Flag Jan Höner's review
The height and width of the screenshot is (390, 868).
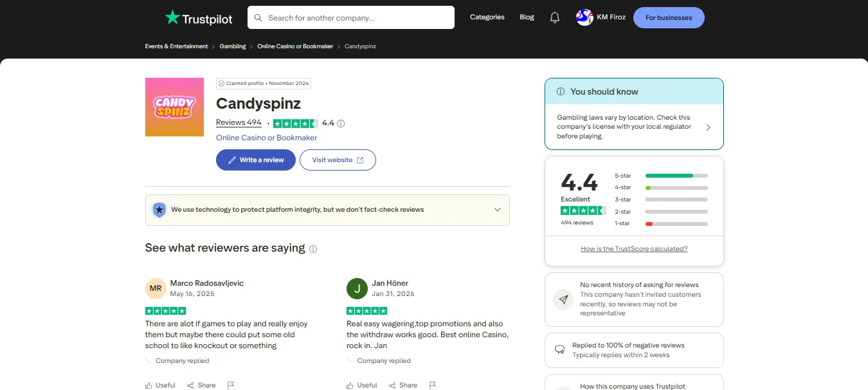433,385
